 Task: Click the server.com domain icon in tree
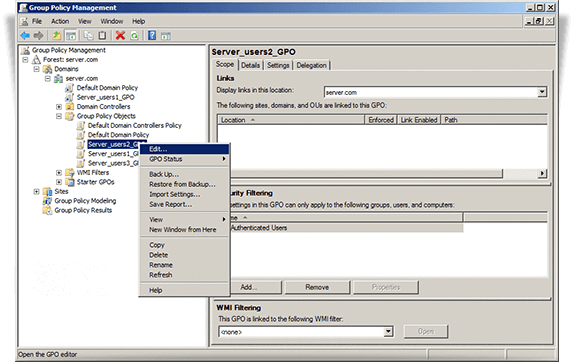point(59,79)
